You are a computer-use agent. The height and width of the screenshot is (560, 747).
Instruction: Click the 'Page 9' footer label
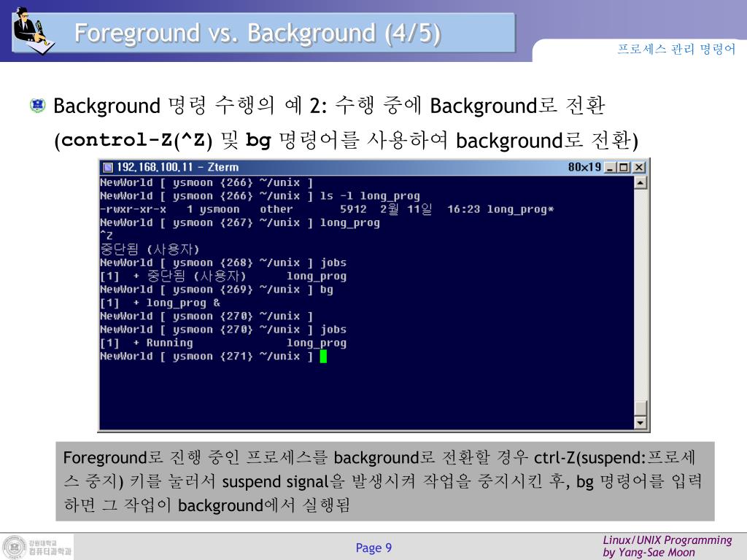point(373,548)
